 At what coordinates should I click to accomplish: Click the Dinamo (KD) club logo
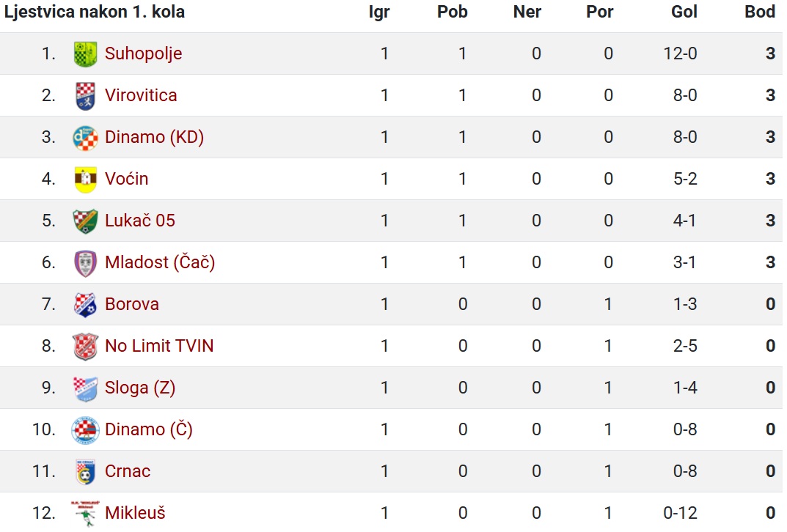pos(85,137)
